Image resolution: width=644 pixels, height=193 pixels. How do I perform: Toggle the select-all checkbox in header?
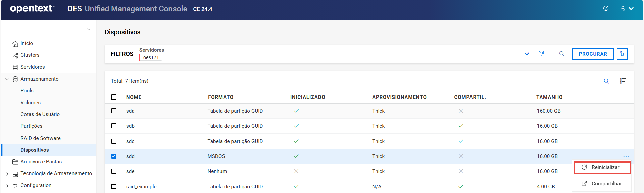(x=114, y=97)
